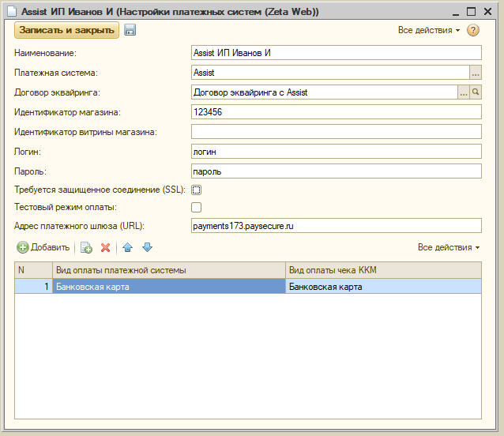This screenshot has height=436, width=504.
Task: Open help via question mark icon
Action: click(x=473, y=30)
